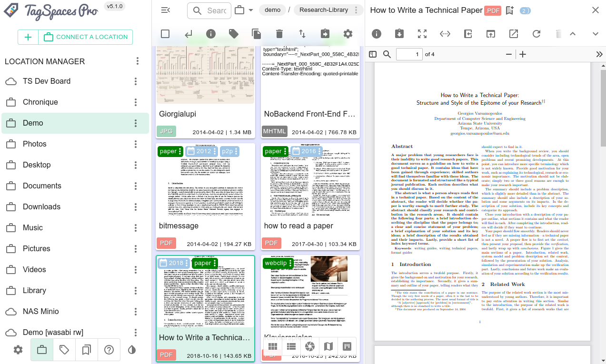Switch to location manager tab
The height and width of the screenshot is (364, 606).
coord(42,350)
